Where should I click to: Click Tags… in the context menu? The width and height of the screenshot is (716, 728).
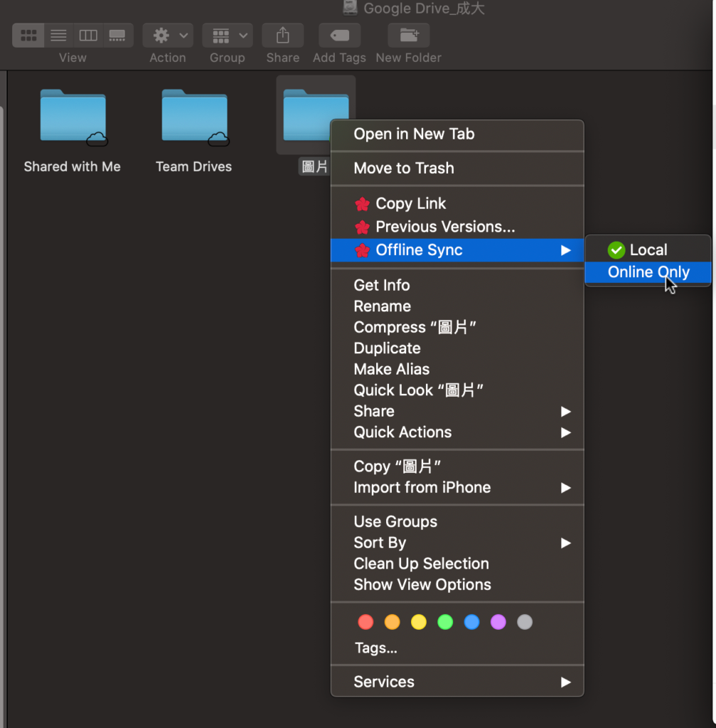(376, 648)
